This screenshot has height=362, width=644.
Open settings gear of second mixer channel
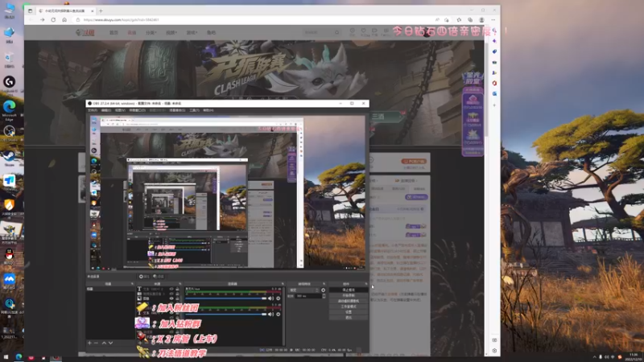point(279,315)
